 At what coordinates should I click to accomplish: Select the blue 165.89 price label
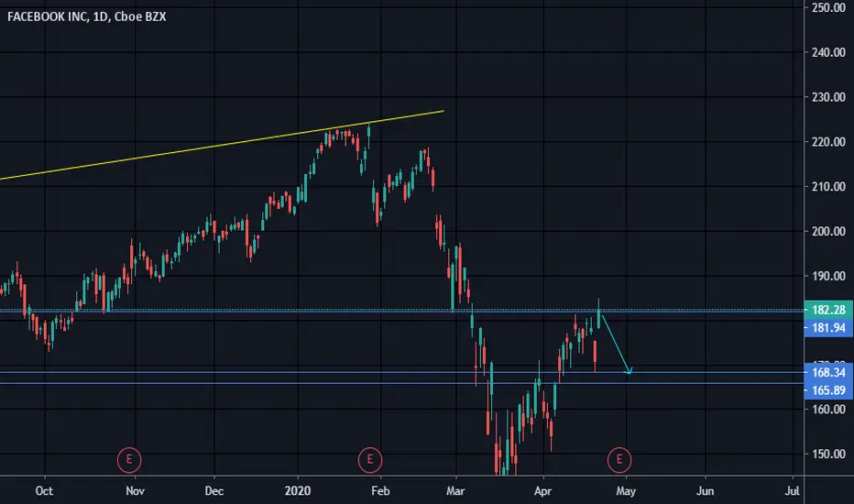(828, 390)
